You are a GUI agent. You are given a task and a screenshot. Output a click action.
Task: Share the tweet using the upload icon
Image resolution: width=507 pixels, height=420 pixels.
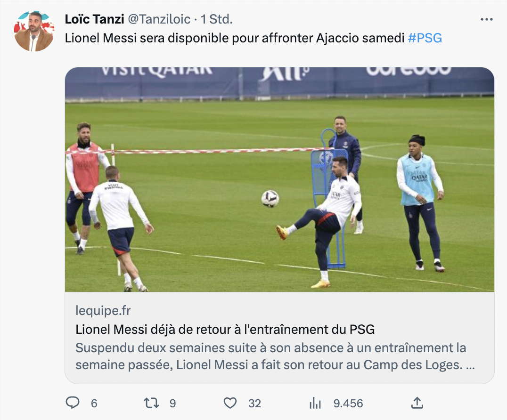417,403
